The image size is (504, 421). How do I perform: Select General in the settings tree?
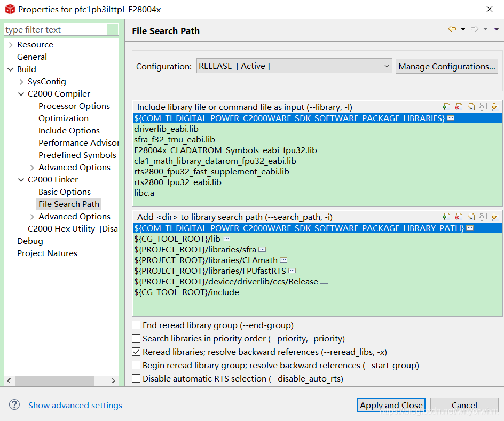coord(32,57)
